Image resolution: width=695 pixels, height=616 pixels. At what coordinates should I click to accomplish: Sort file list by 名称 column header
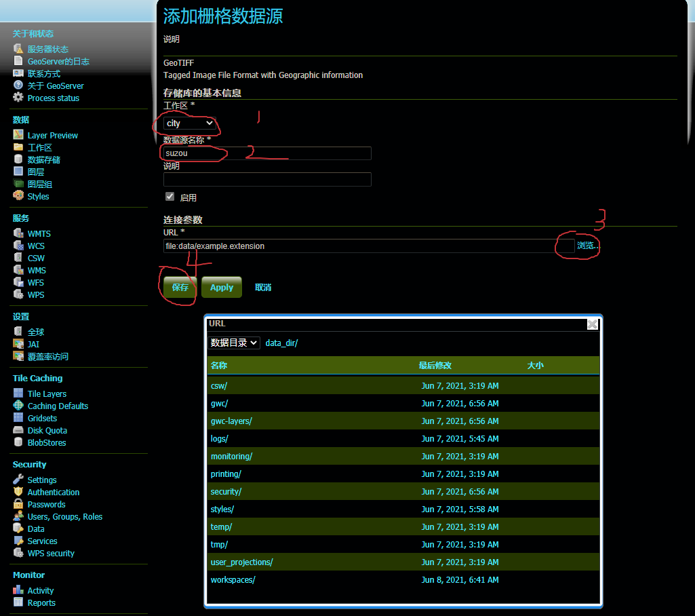[219, 366]
